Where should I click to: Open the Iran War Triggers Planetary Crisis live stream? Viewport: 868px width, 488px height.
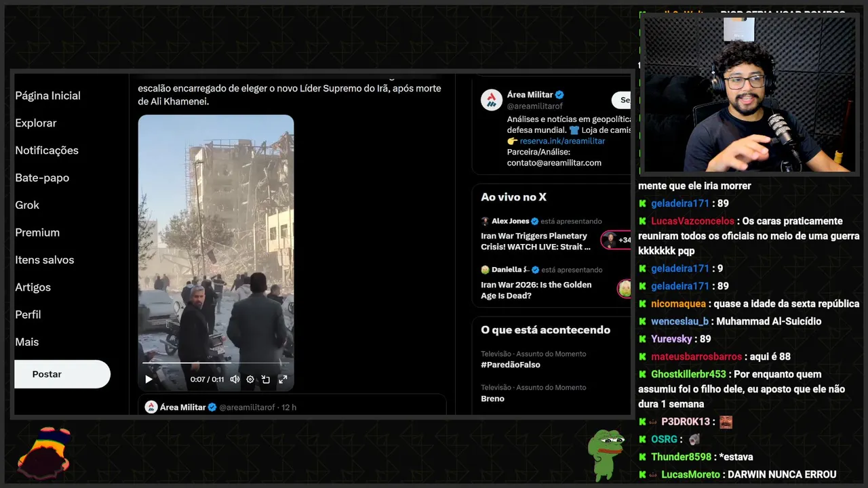tap(536, 241)
